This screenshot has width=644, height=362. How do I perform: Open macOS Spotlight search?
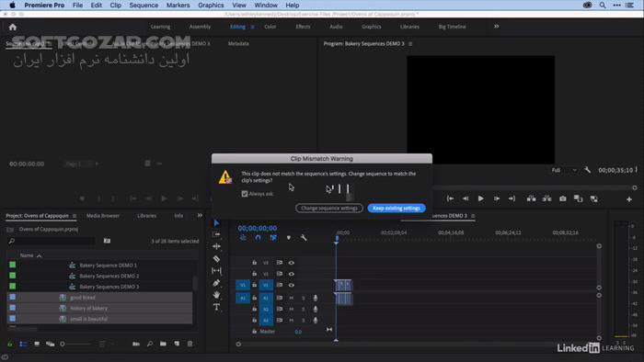tap(603, 6)
